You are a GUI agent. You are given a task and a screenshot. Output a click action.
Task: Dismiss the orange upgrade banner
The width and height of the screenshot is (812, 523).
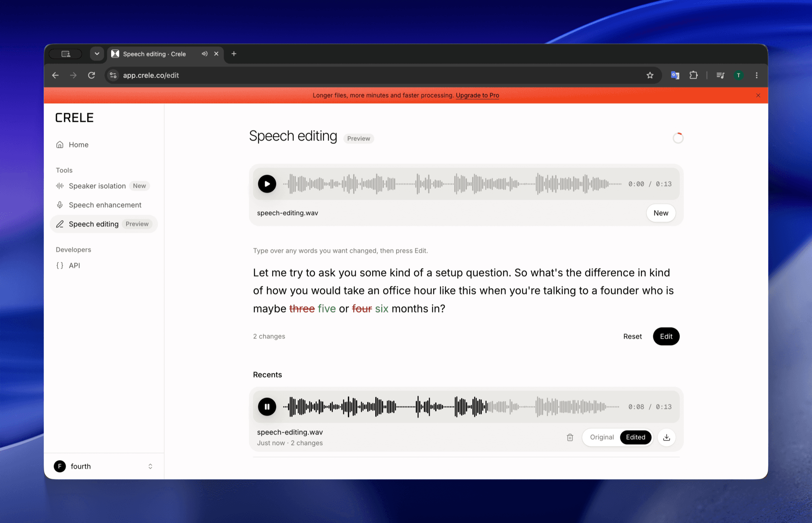(758, 95)
